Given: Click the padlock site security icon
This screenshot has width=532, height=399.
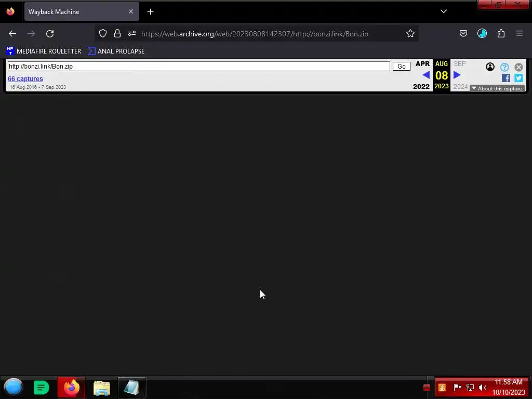Looking at the screenshot, I should pos(117,33).
